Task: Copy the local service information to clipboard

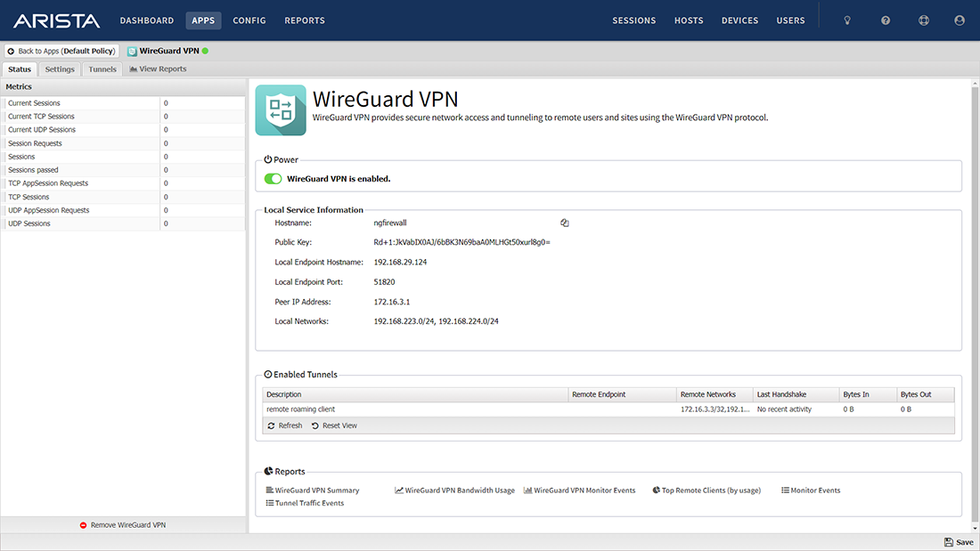Action: click(x=564, y=223)
